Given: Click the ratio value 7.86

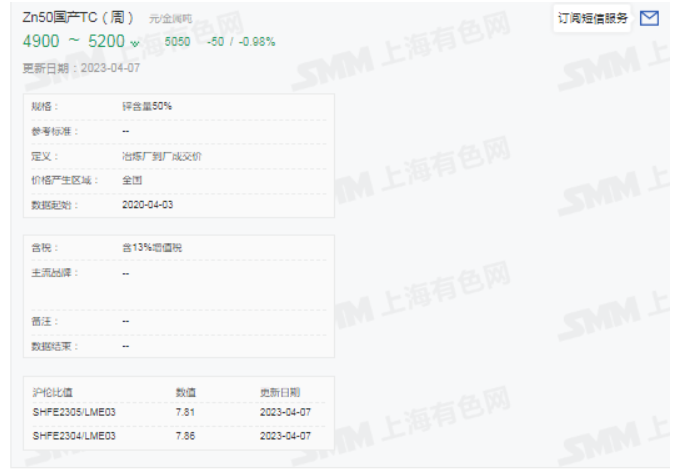Looking at the screenshot, I should point(185,436).
